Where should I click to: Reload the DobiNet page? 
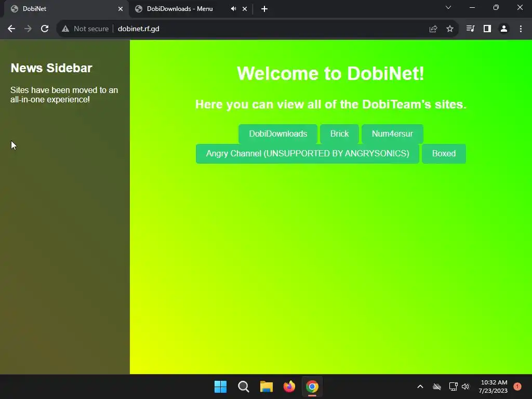45,29
